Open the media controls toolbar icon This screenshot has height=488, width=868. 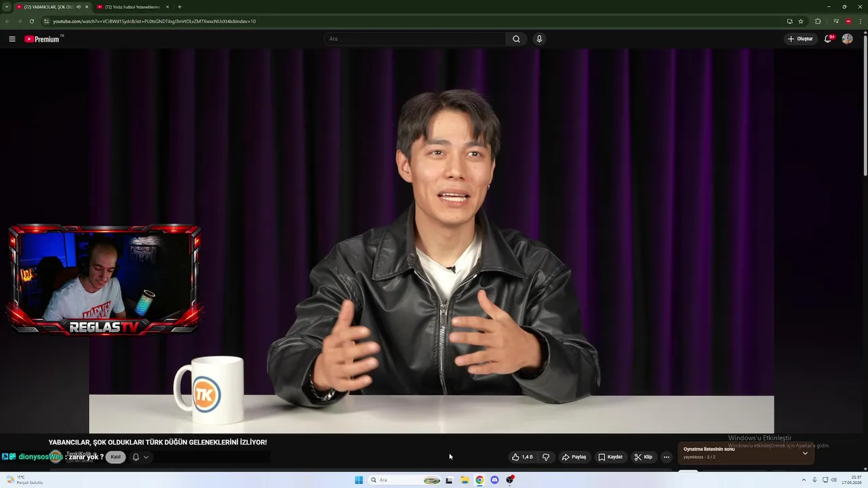(x=836, y=21)
